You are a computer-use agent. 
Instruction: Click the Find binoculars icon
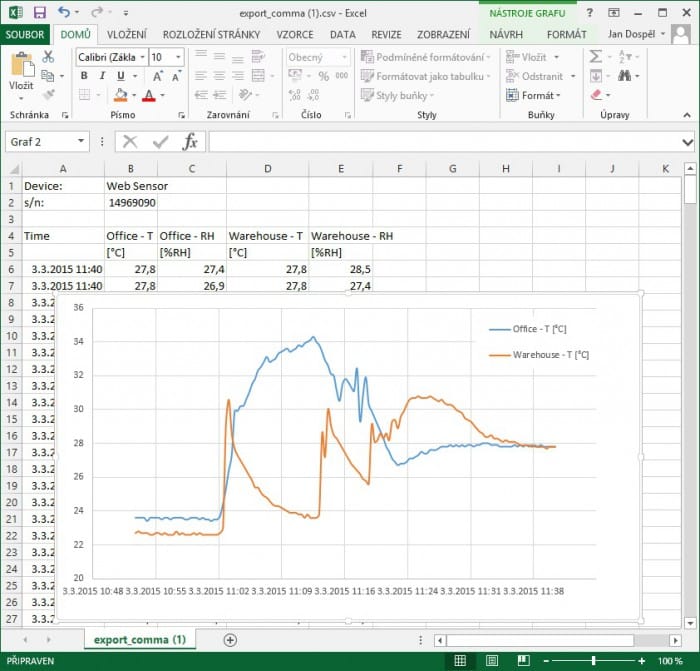pyautogui.click(x=629, y=76)
